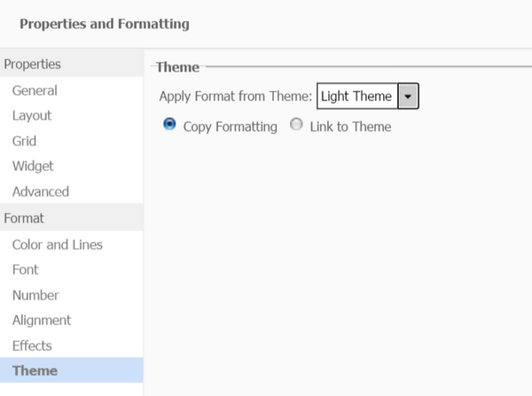532x396 pixels.
Task: Click the Apply Format from Theme label
Action: 235,96
